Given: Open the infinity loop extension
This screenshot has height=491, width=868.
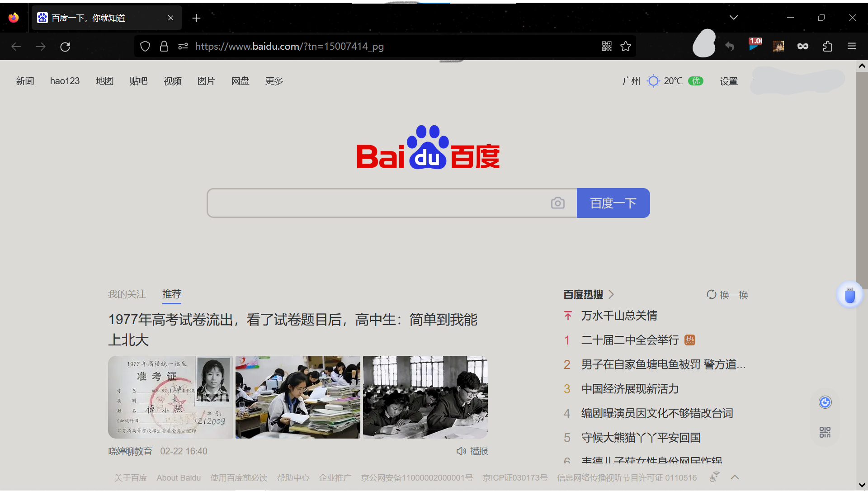Looking at the screenshot, I should [x=803, y=46].
